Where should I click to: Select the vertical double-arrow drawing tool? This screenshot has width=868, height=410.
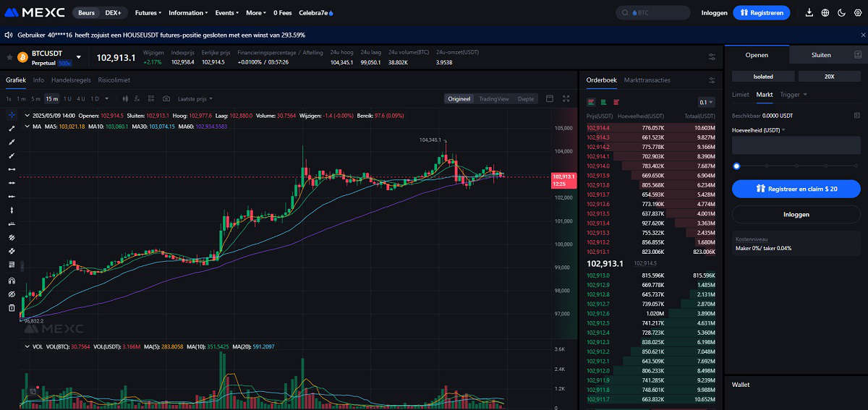point(12,210)
